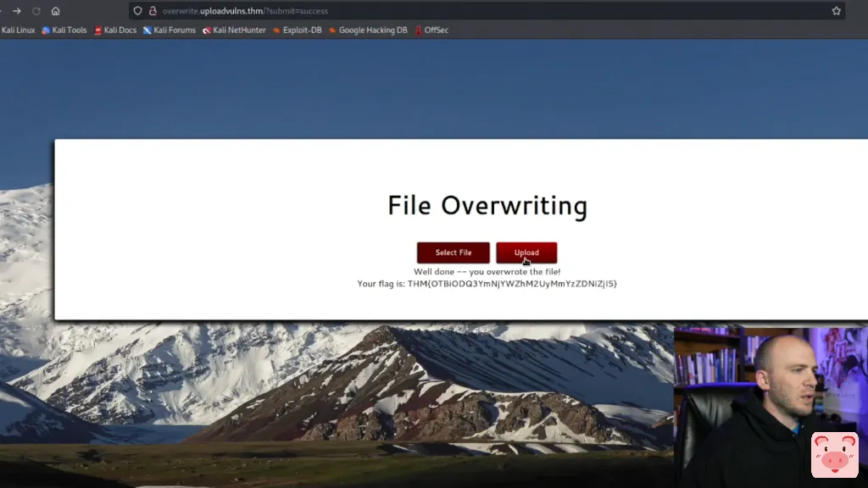Open the OffSec bookmark

pyautogui.click(x=431, y=30)
